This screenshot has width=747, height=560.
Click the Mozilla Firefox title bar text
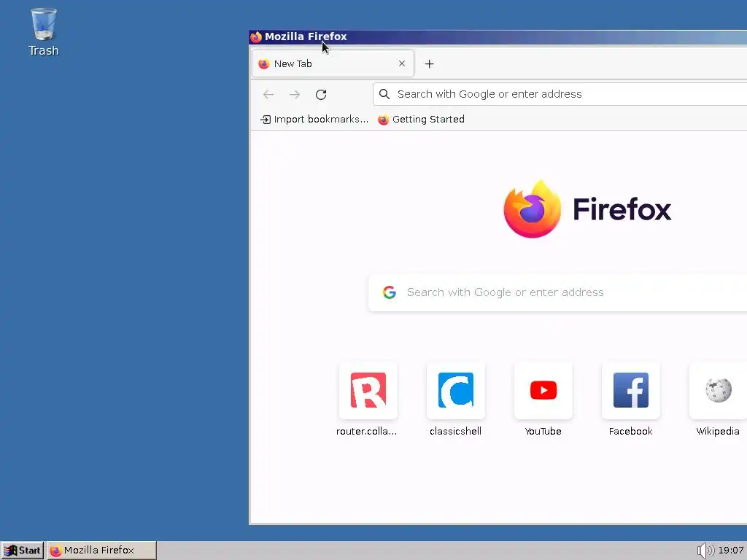(306, 36)
